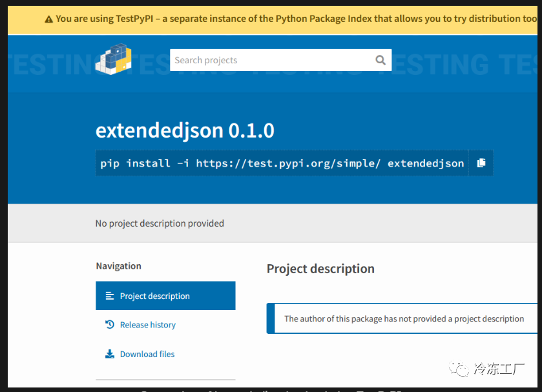The width and height of the screenshot is (542, 392).
Task: Click the Project description heading
Action: 320,269
